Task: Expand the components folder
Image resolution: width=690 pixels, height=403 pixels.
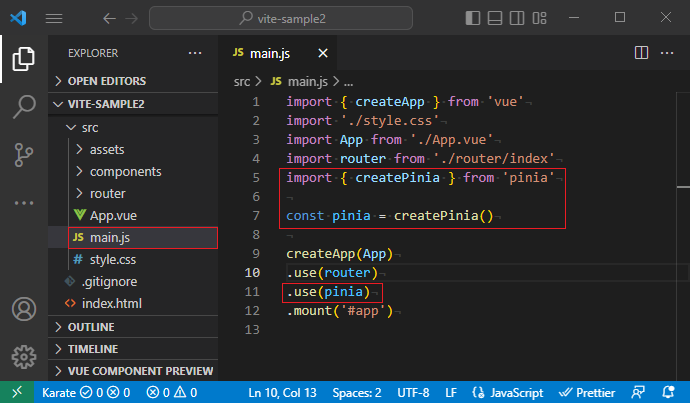Action: [133, 172]
